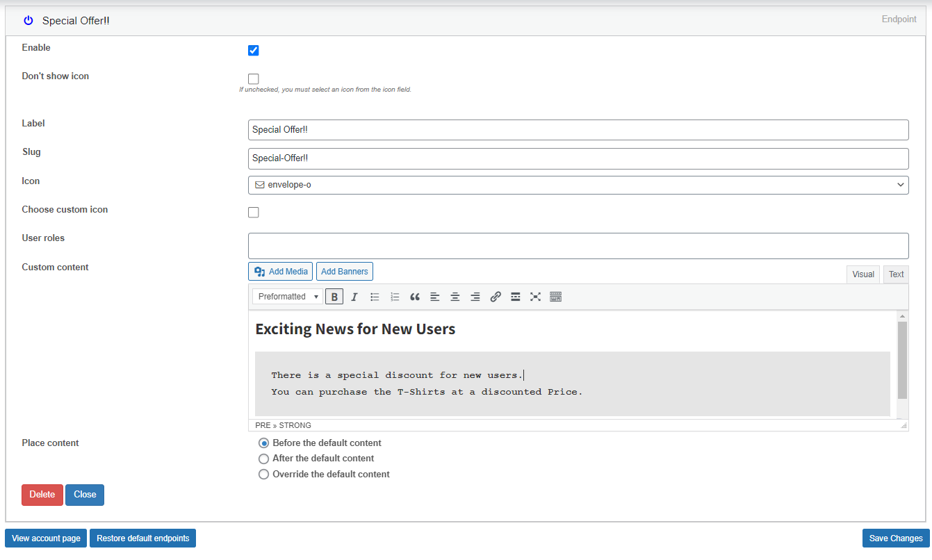Save Changes for the endpoint settings
The image size is (932, 560).
895,538
